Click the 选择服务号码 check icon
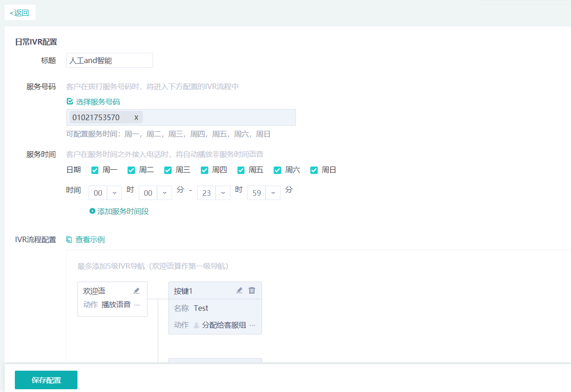Image resolution: width=571 pixels, height=392 pixels. point(70,102)
